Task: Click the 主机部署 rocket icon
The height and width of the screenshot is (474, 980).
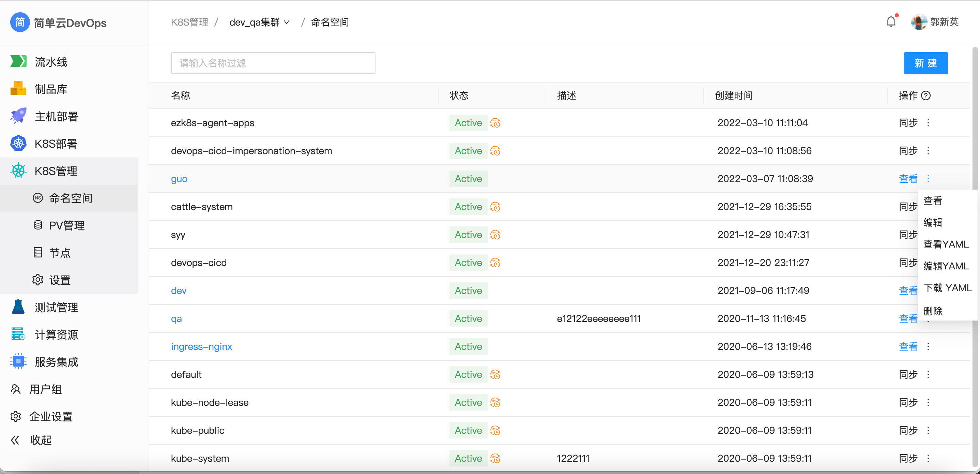Action: click(18, 116)
